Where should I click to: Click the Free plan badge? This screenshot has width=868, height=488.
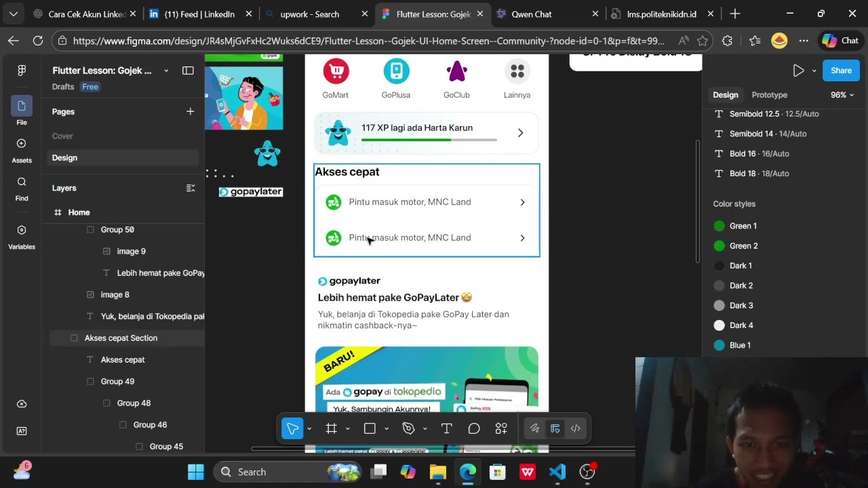click(x=90, y=87)
